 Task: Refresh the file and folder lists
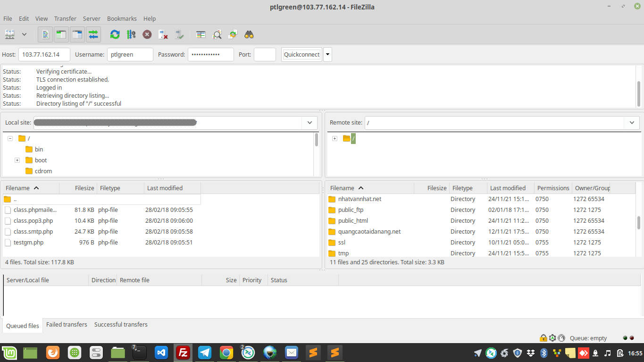tap(115, 34)
